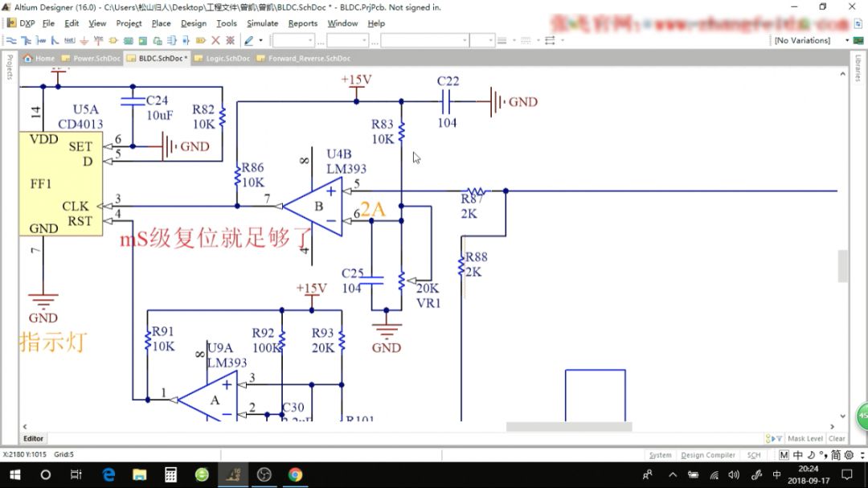The height and width of the screenshot is (488, 868).
Task: Open Chrome from the taskbar
Action: click(295, 474)
